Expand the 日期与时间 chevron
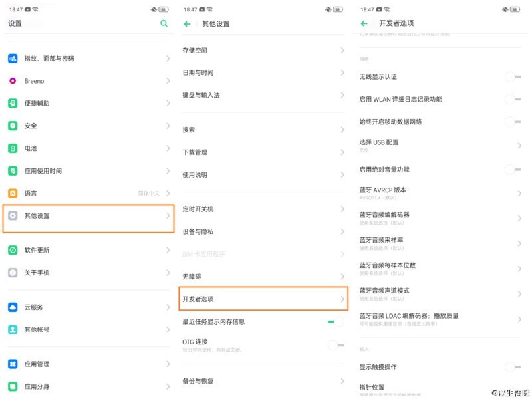Screen dimensions: 532x399 point(342,72)
